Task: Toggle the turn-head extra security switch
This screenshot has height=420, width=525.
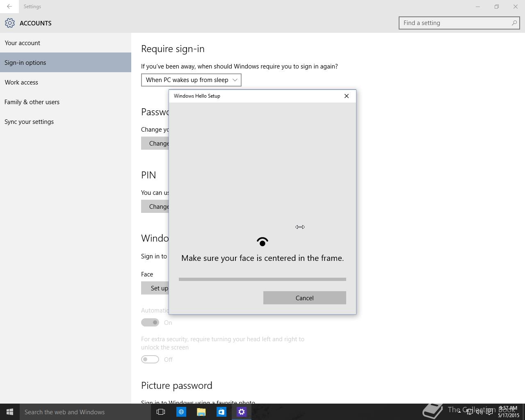Action: [150, 359]
